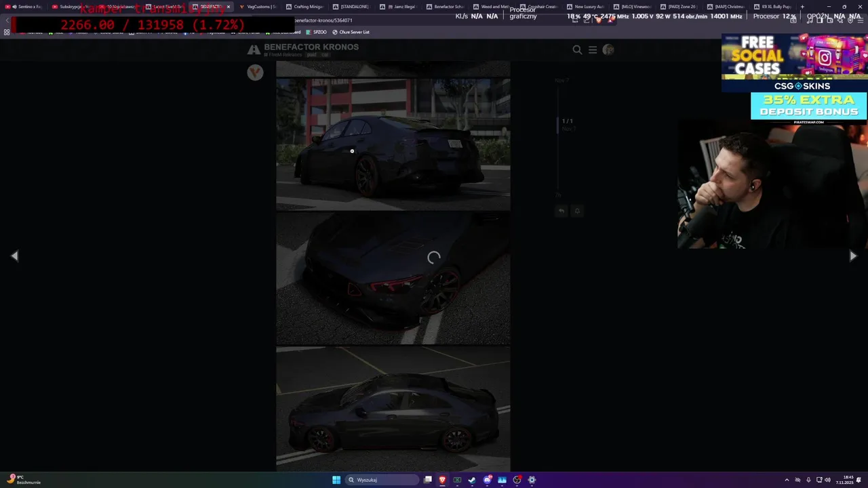Open side view Kronos car image in parking lot
868x488 pixels.
tap(393, 409)
